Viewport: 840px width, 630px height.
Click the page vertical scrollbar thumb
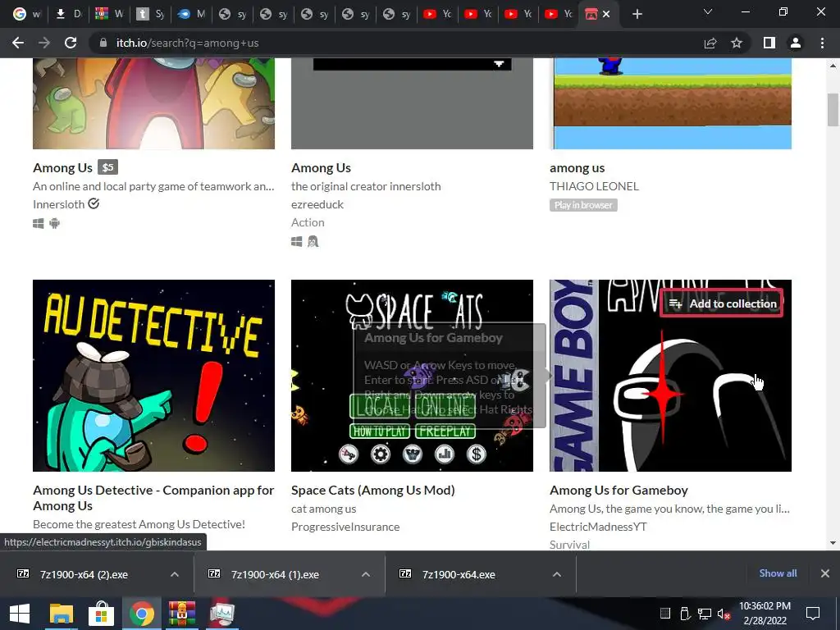(x=833, y=110)
